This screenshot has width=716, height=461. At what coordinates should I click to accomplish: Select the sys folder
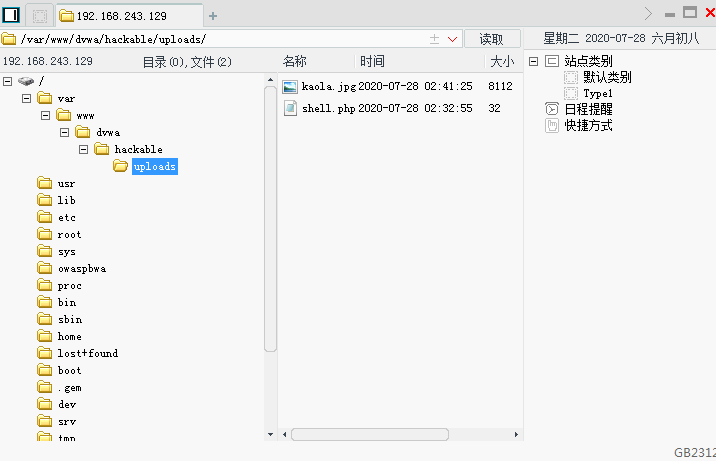pyautogui.click(x=67, y=251)
